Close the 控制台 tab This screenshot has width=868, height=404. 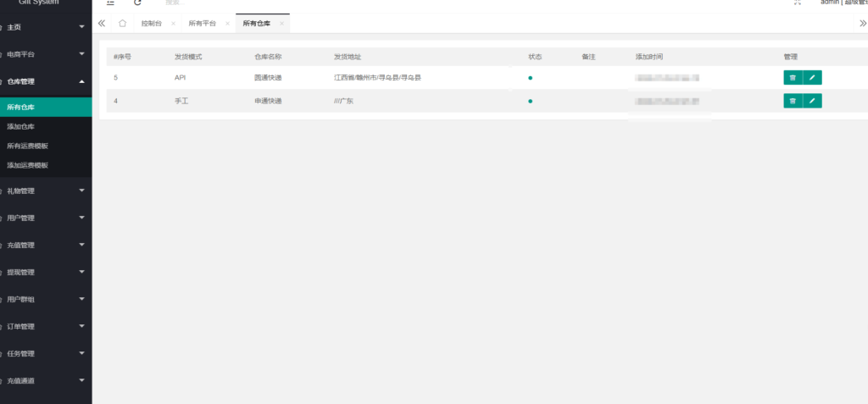pos(173,24)
